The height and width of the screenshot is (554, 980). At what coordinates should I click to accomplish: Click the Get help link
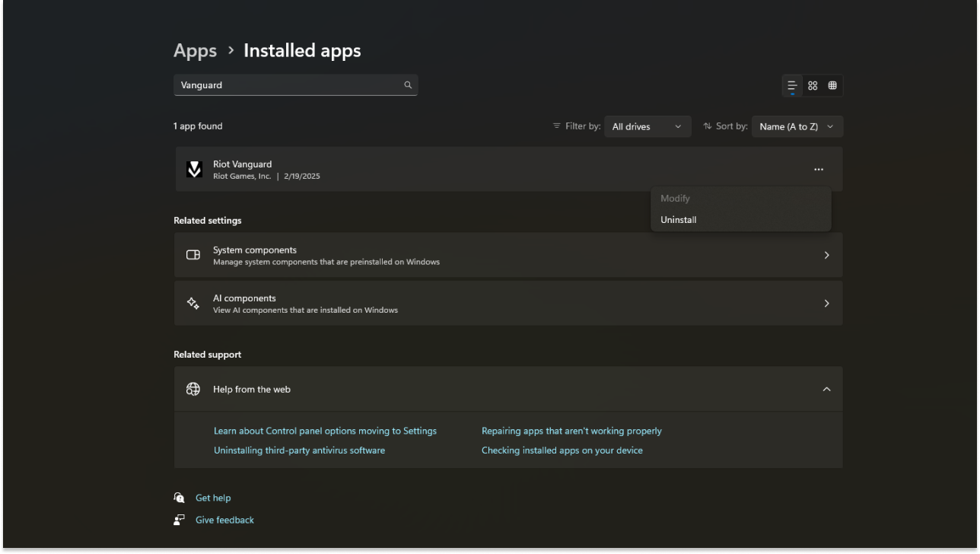pyautogui.click(x=213, y=498)
